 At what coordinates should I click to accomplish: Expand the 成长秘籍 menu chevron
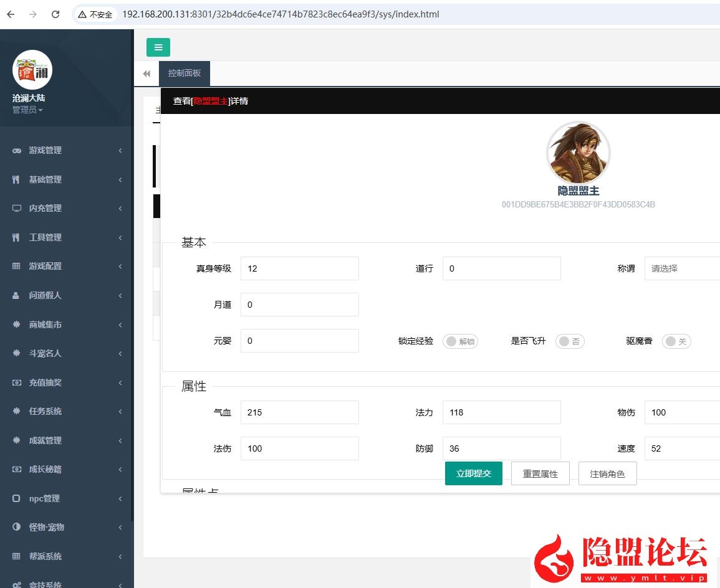120,469
